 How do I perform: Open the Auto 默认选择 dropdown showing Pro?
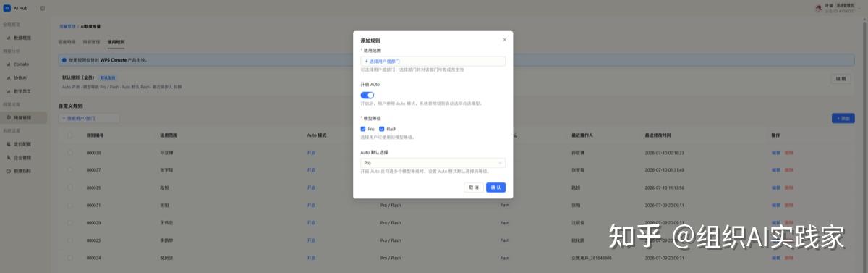433,163
